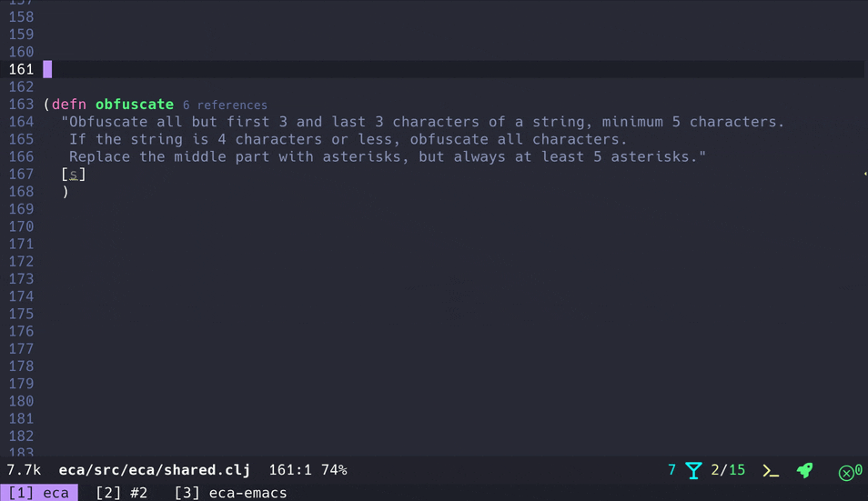This screenshot has width=868, height=501.
Task: Click line number 170 in the gutter
Action: [21, 226]
